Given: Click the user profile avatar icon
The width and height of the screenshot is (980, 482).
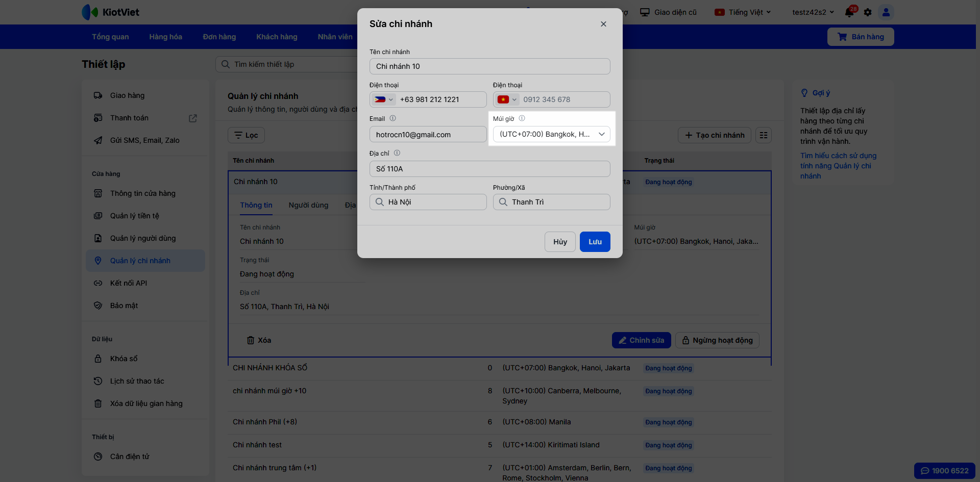Looking at the screenshot, I should [x=886, y=12].
